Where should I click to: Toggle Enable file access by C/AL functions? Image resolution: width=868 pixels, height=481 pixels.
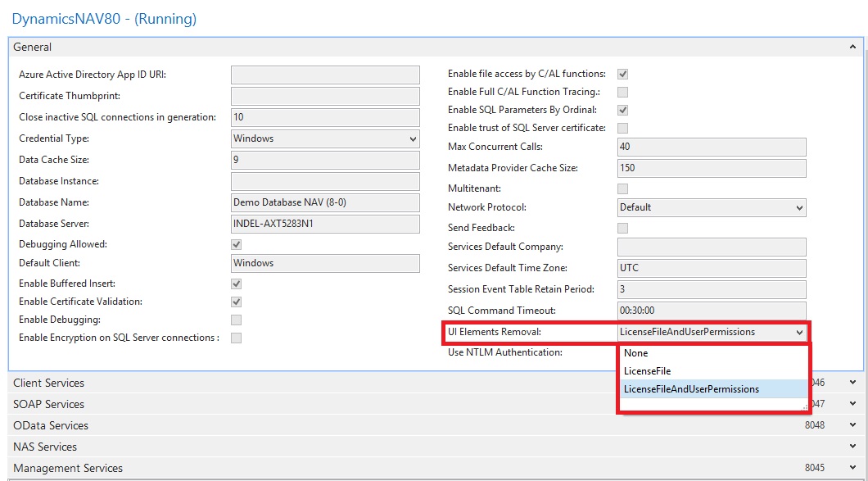coord(623,74)
